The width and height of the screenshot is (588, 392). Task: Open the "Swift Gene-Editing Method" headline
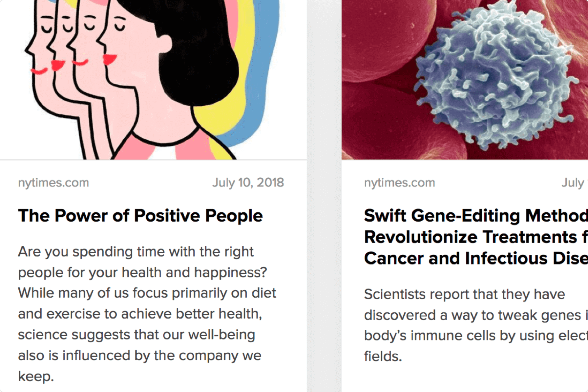tap(476, 216)
